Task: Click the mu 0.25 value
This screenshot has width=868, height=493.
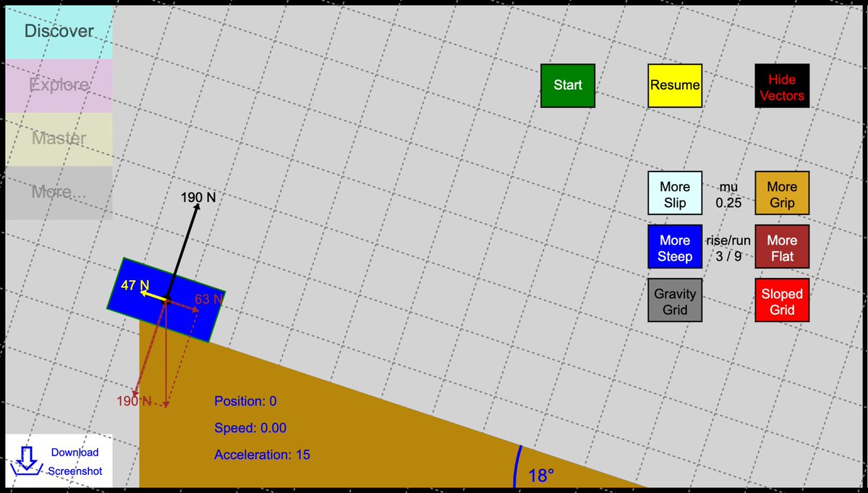Action: [x=728, y=195]
